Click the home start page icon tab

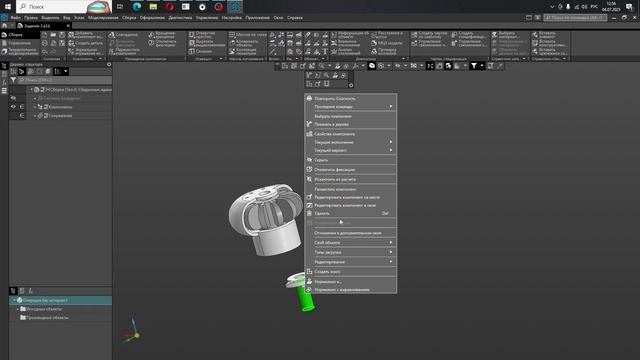(x=4, y=26)
